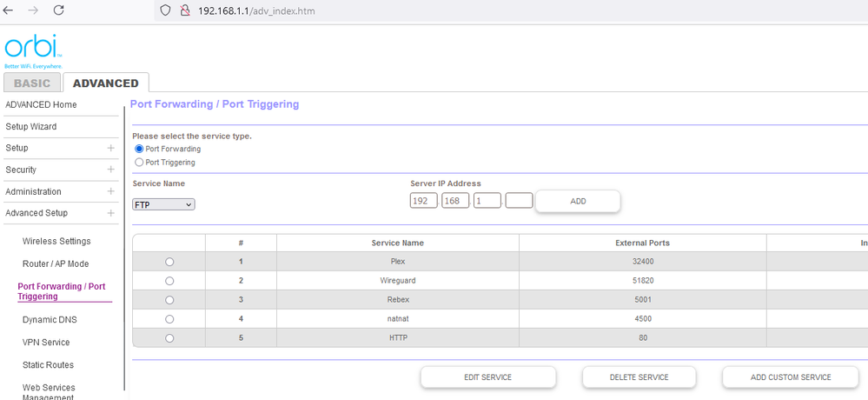Select the Port Triggering radio option
The width and height of the screenshot is (868, 400).
coord(139,163)
